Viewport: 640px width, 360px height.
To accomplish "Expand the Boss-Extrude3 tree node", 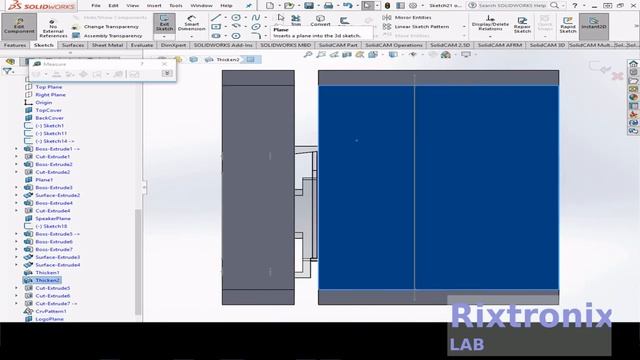I will click(x=17, y=188).
